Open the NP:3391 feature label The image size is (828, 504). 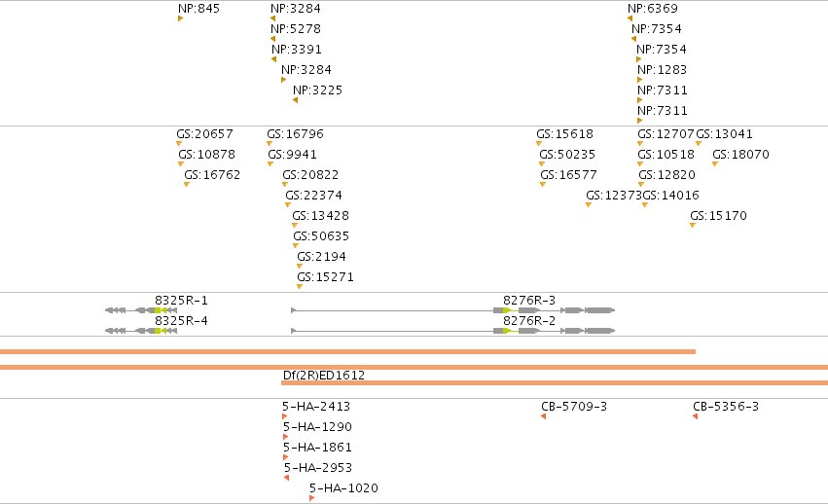pyautogui.click(x=297, y=50)
